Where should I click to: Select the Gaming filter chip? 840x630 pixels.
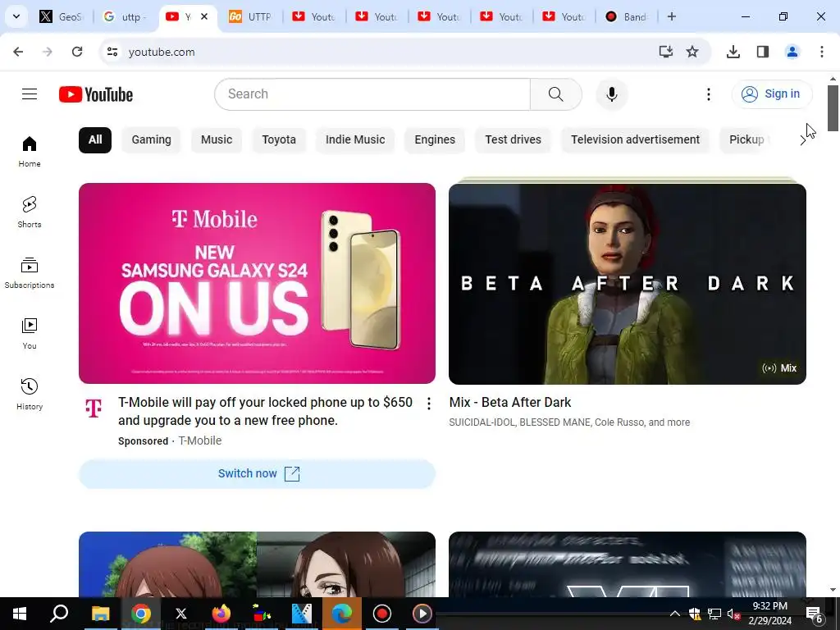(151, 139)
